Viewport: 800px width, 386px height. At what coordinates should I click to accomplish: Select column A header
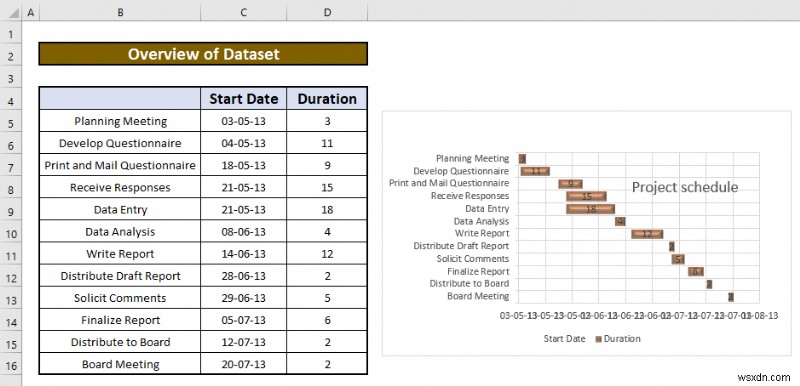30,14
